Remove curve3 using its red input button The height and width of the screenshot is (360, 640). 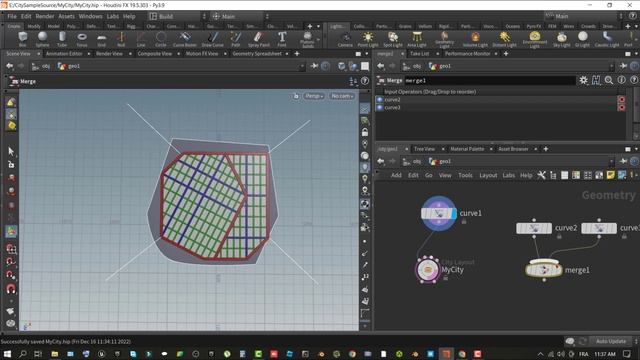click(x=621, y=107)
